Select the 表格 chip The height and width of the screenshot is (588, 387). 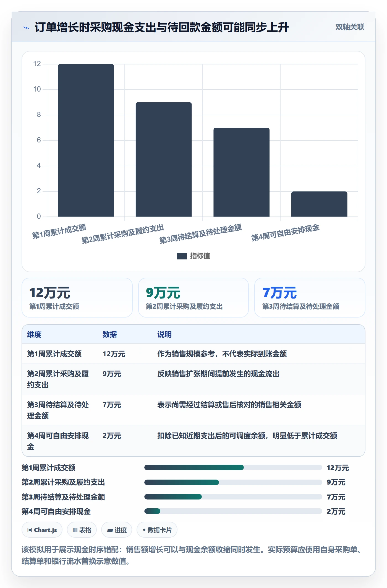(x=82, y=530)
